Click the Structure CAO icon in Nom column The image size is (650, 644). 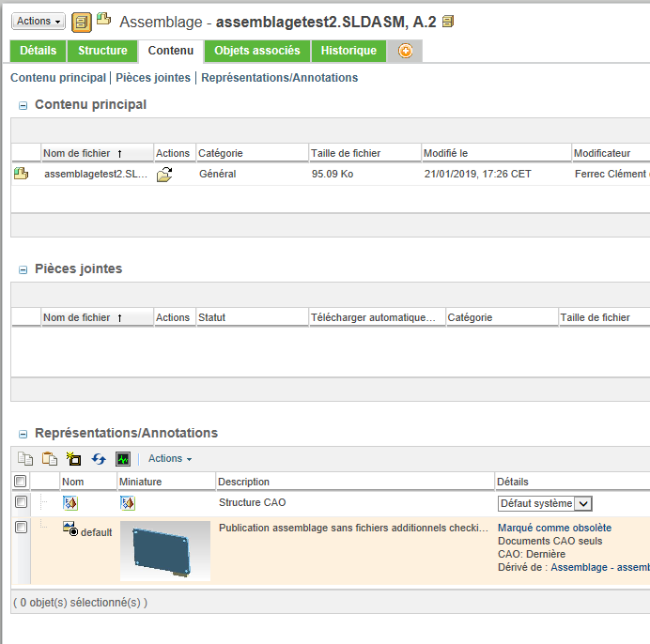coord(70,502)
